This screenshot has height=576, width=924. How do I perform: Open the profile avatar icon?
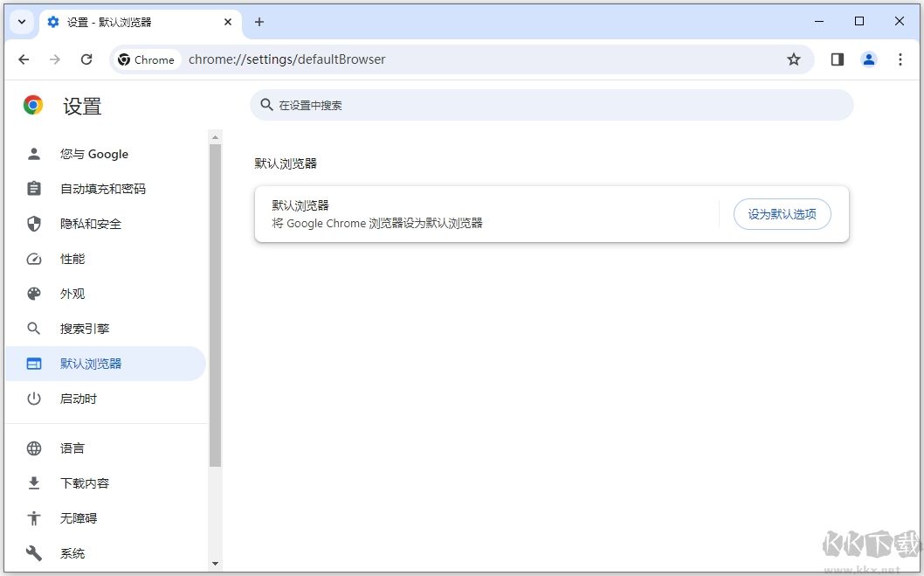tap(868, 59)
